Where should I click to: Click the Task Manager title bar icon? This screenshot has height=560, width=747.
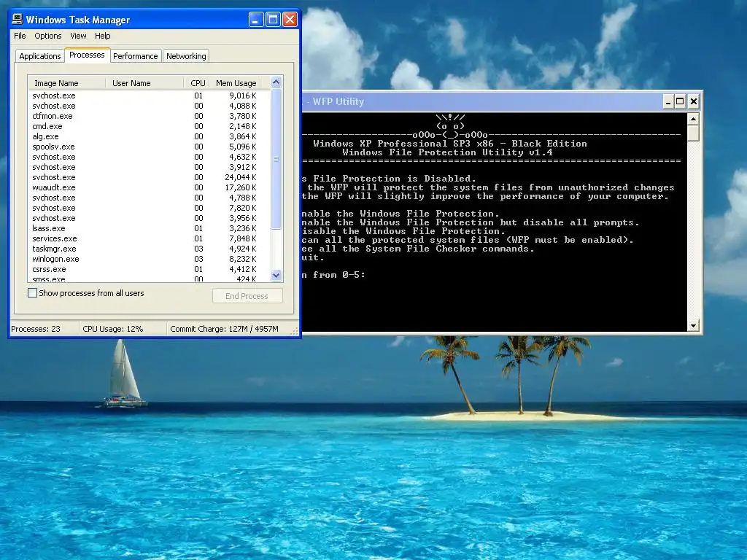click(18, 19)
